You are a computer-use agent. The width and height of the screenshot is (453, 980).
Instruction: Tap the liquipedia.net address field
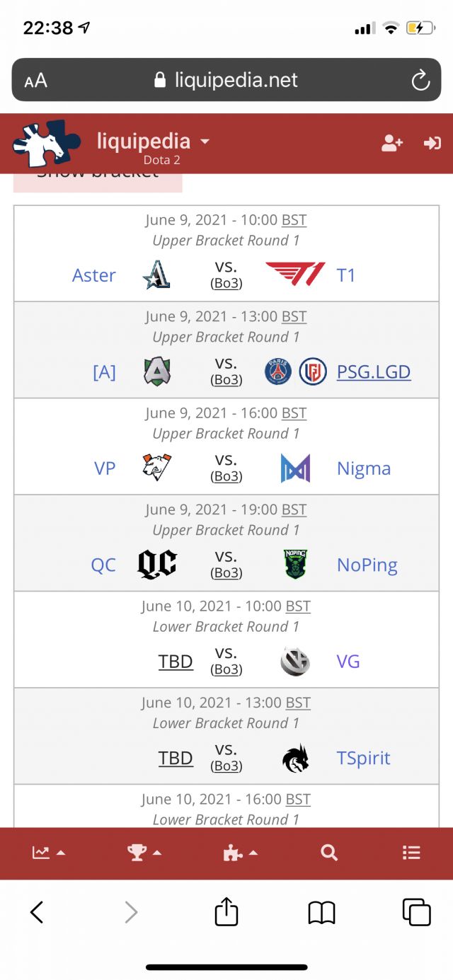tap(226, 80)
